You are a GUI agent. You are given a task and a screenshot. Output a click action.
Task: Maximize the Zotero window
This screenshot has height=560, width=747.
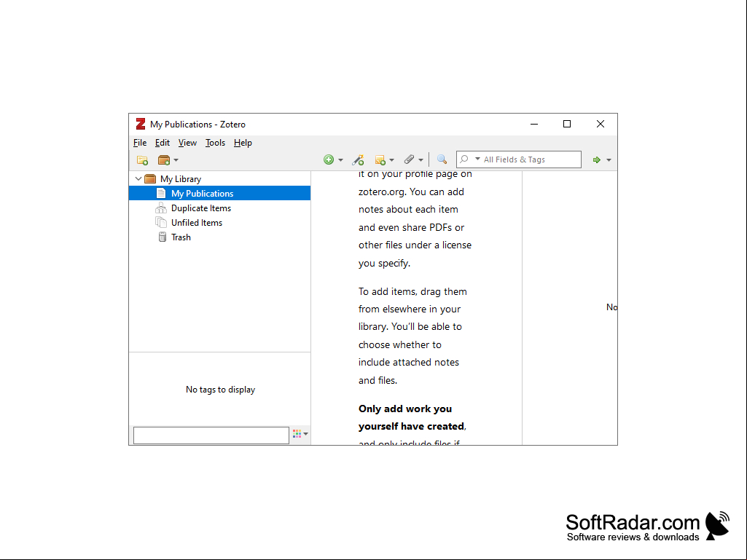[x=567, y=125]
